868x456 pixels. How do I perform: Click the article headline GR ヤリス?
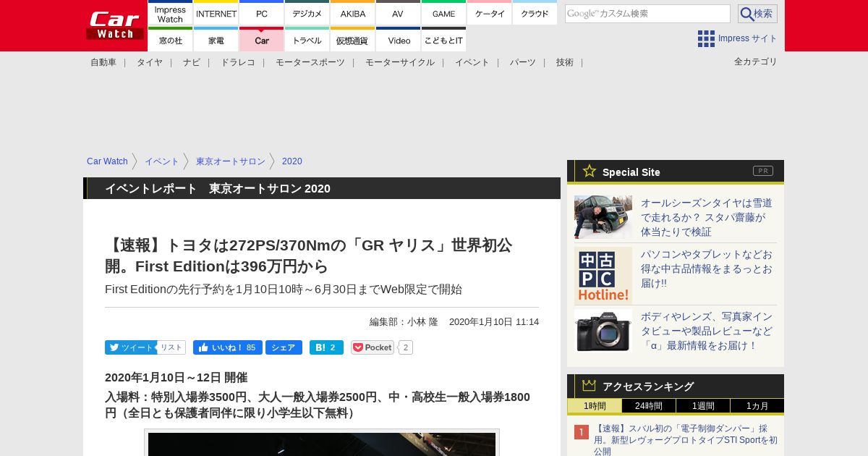pyautogui.click(x=309, y=256)
